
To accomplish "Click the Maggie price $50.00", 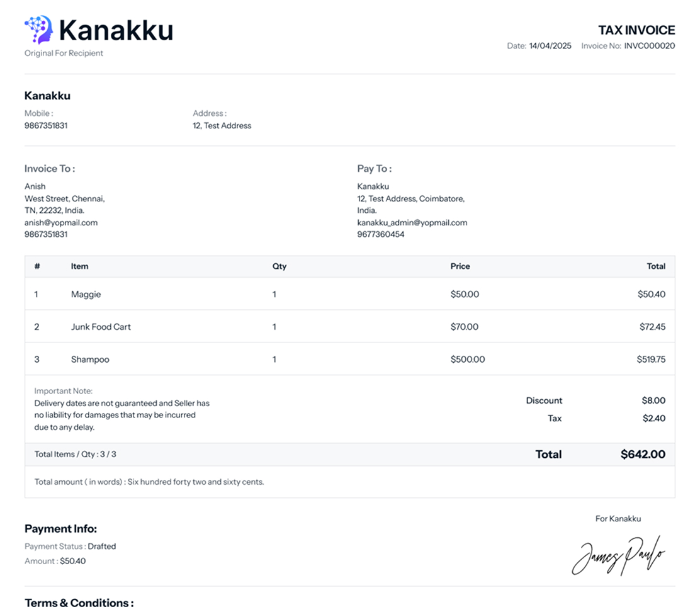I will click(465, 294).
